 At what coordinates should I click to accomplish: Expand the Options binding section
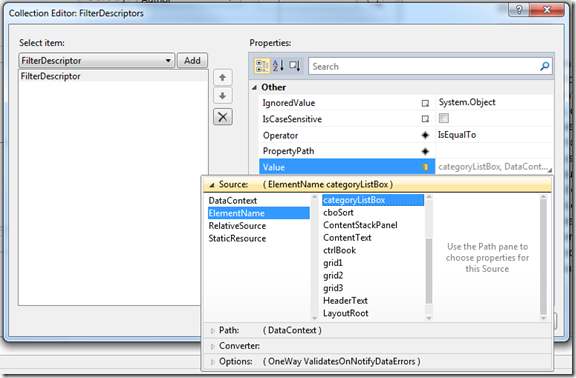point(213,362)
